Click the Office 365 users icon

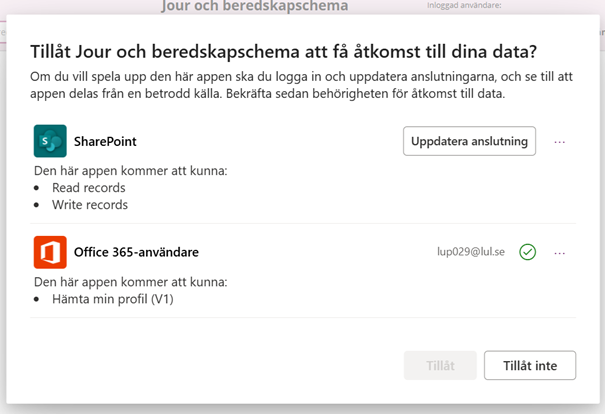click(50, 252)
